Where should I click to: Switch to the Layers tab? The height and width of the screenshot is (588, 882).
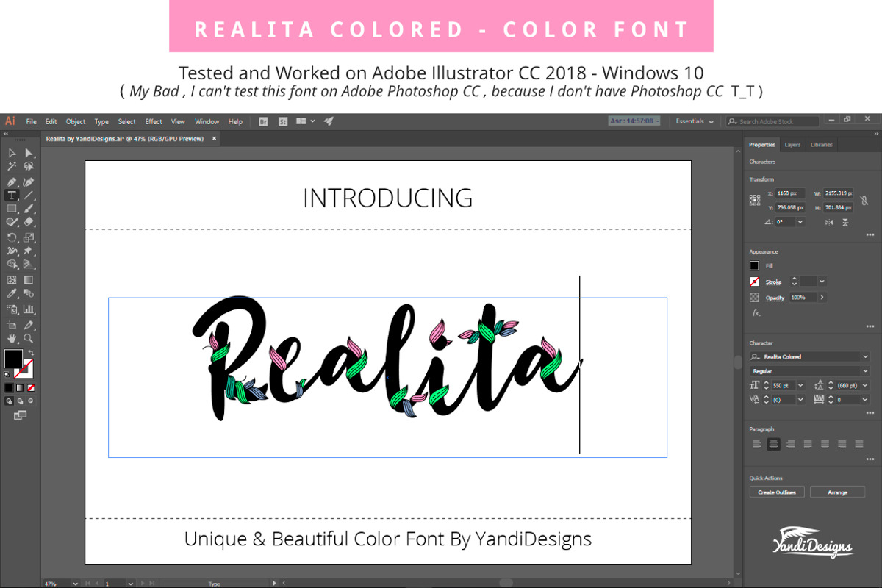pyautogui.click(x=792, y=145)
